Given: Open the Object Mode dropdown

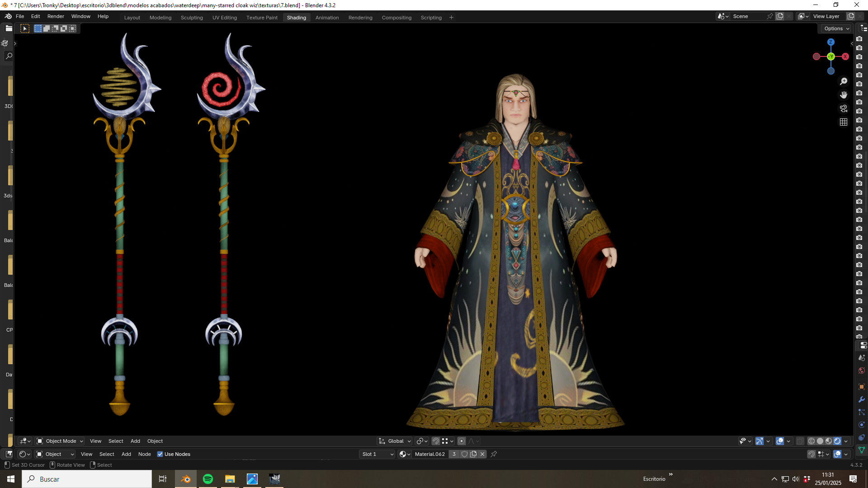Looking at the screenshot, I should (60, 441).
